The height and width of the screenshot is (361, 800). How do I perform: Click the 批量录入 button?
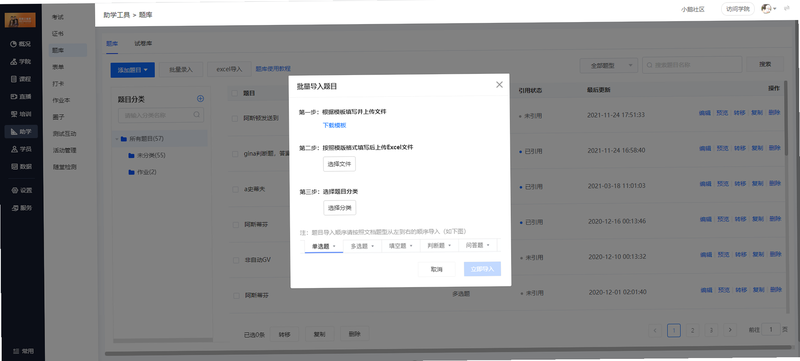tap(181, 69)
